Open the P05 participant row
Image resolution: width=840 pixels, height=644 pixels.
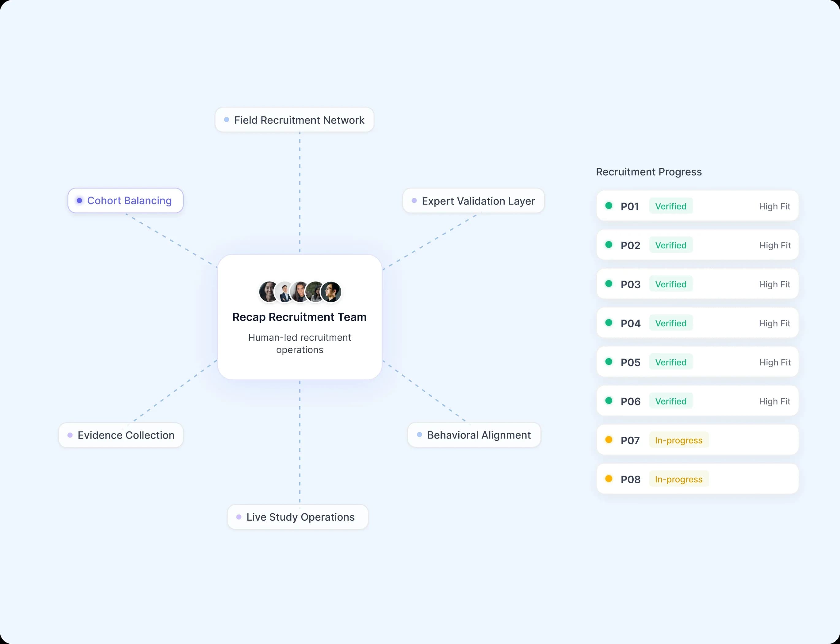pyautogui.click(x=697, y=362)
